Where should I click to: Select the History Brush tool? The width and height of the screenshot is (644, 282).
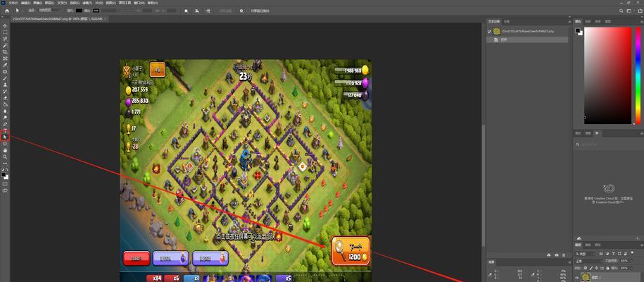(x=6, y=92)
